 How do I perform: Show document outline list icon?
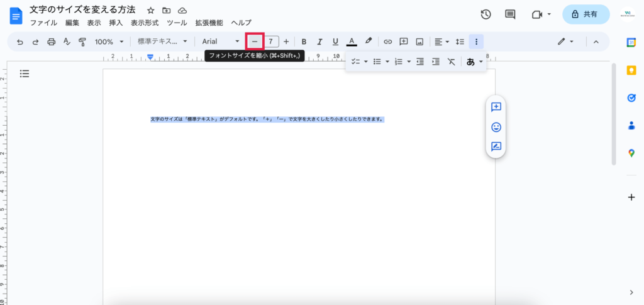(x=25, y=74)
